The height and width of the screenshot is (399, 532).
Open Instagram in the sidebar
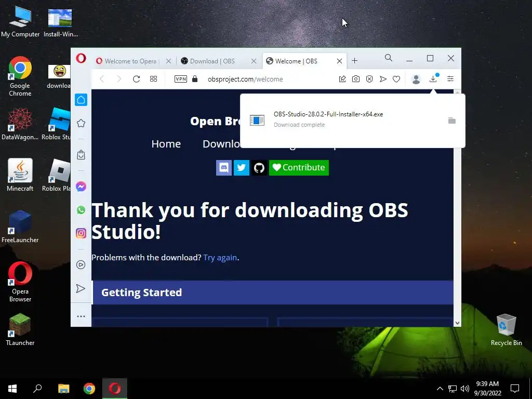(x=81, y=233)
